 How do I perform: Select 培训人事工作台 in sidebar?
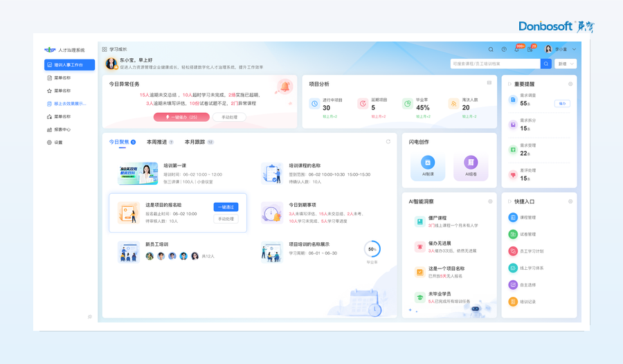69,65
